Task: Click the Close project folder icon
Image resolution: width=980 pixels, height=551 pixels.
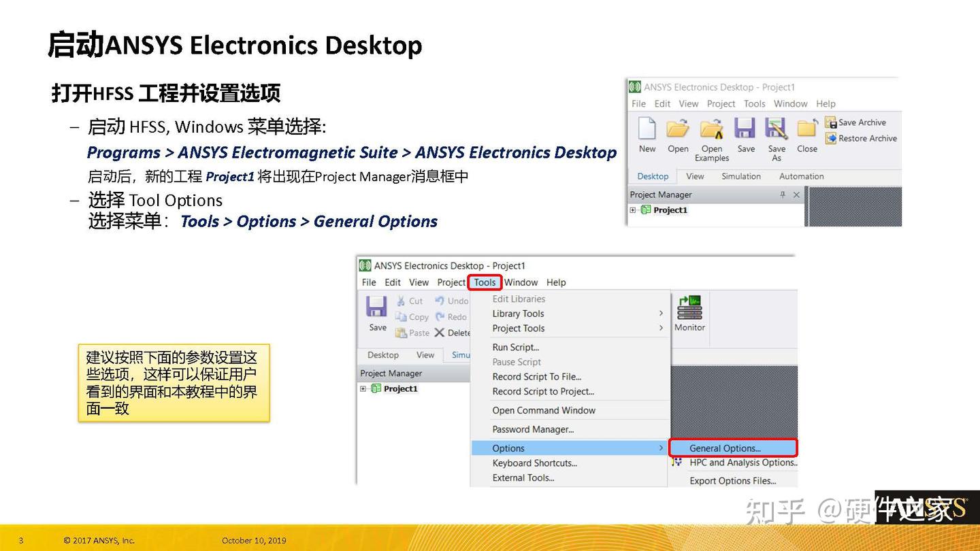Action: coord(806,129)
